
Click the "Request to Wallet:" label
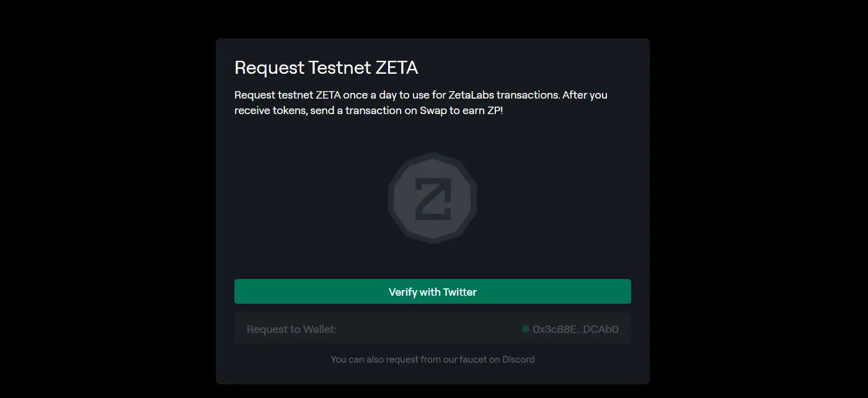[x=291, y=329]
